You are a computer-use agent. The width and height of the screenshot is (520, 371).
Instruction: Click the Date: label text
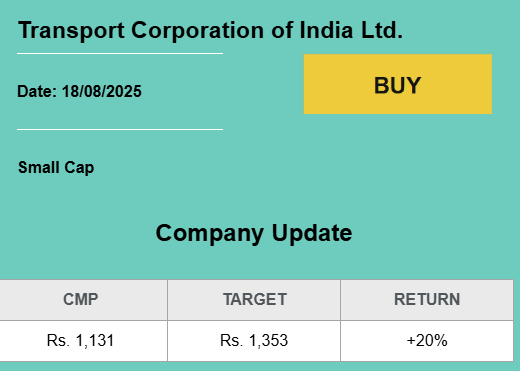37,91
